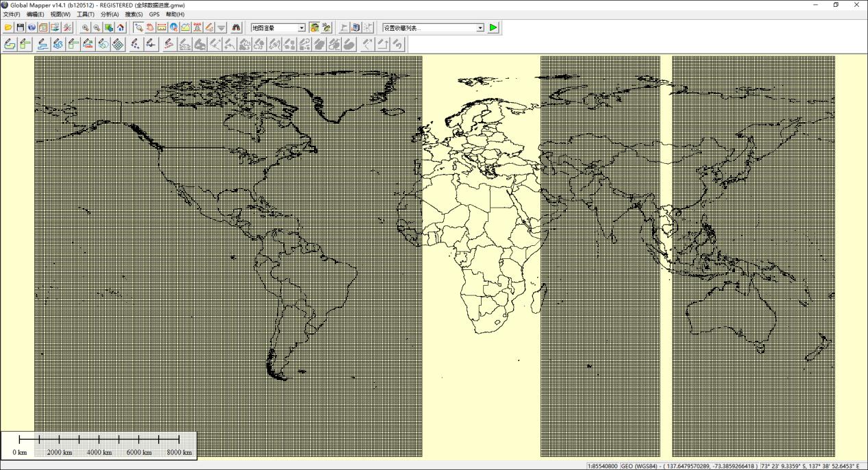
Task: Click the map scale bar legend
Action: 99,445
